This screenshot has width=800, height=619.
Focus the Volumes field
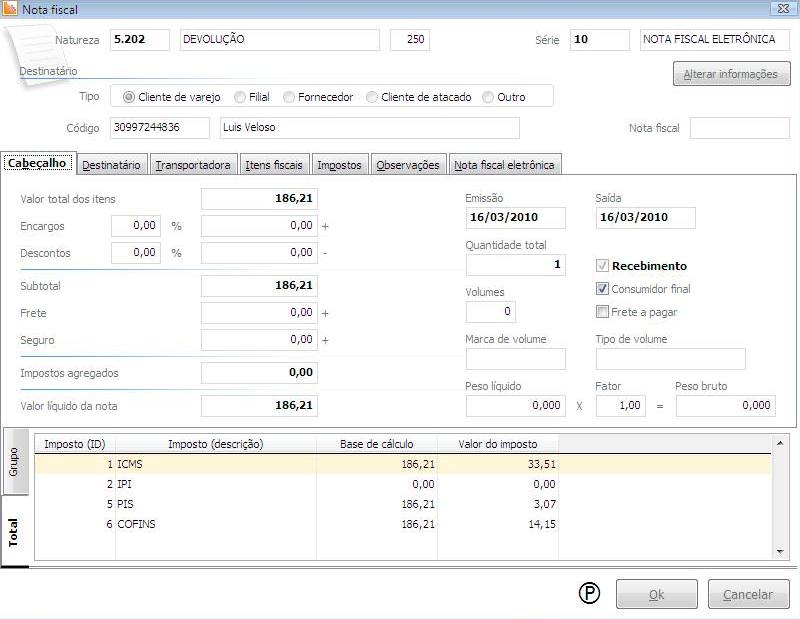pyautogui.click(x=491, y=312)
